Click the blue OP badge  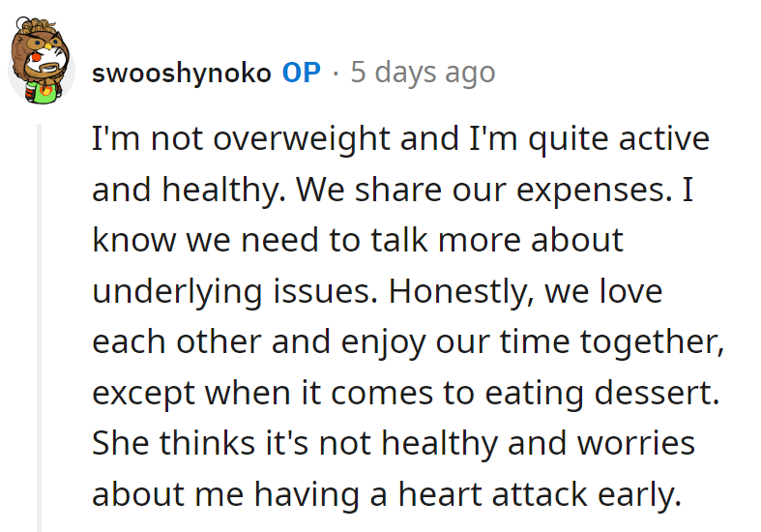coord(301,73)
